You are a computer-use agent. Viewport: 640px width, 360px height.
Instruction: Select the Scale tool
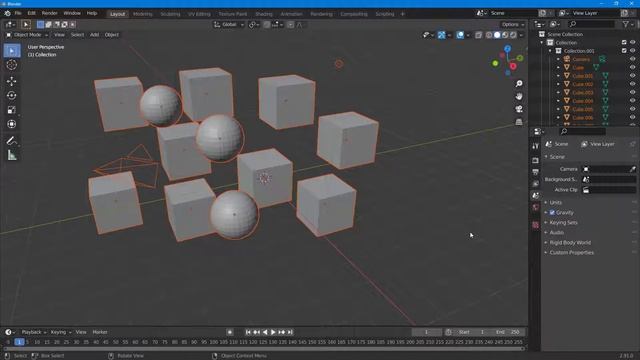[12, 110]
